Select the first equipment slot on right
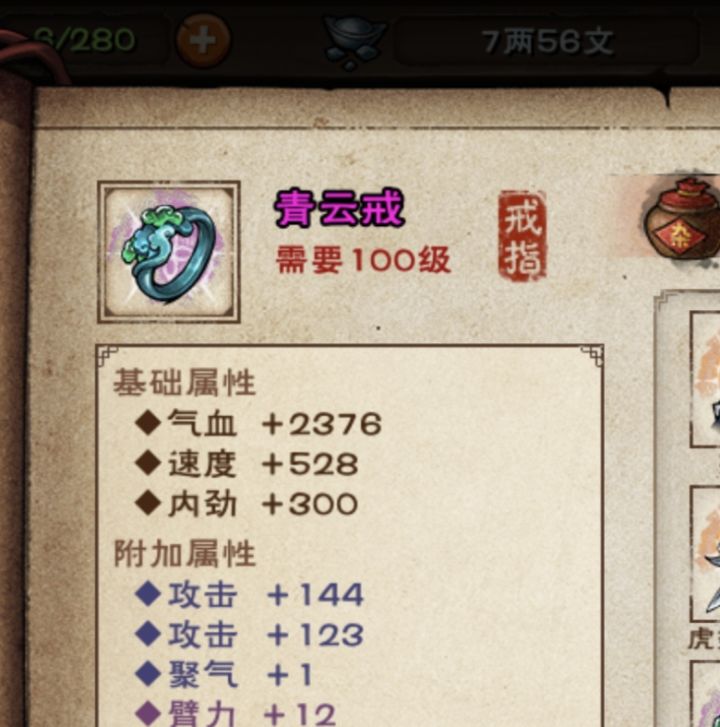 pos(705,379)
